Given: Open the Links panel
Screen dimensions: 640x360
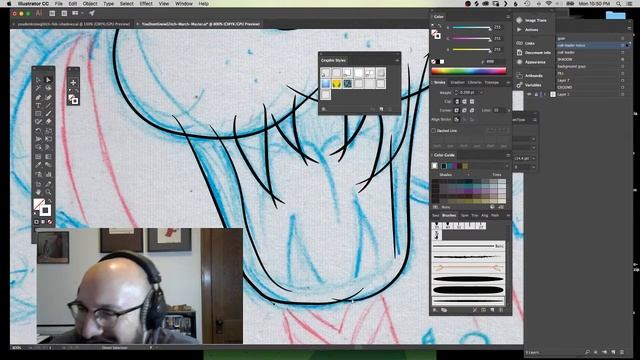Looking at the screenshot, I should (526, 43).
